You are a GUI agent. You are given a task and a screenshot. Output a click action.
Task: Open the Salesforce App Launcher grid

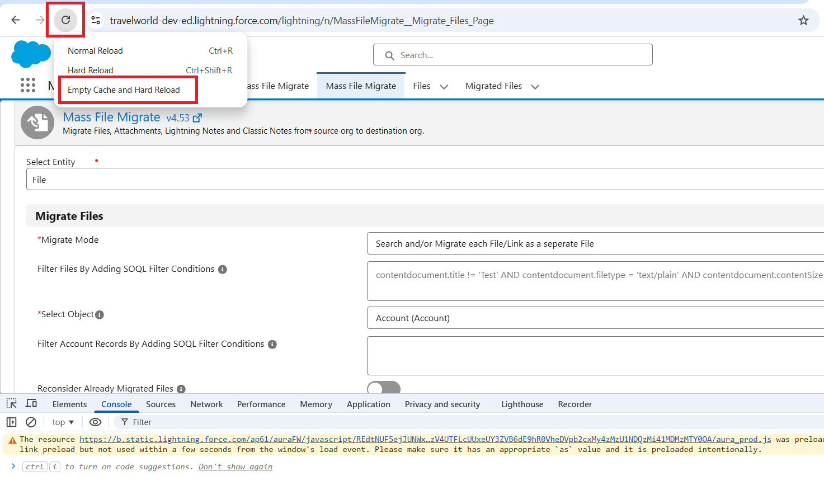pyautogui.click(x=28, y=85)
